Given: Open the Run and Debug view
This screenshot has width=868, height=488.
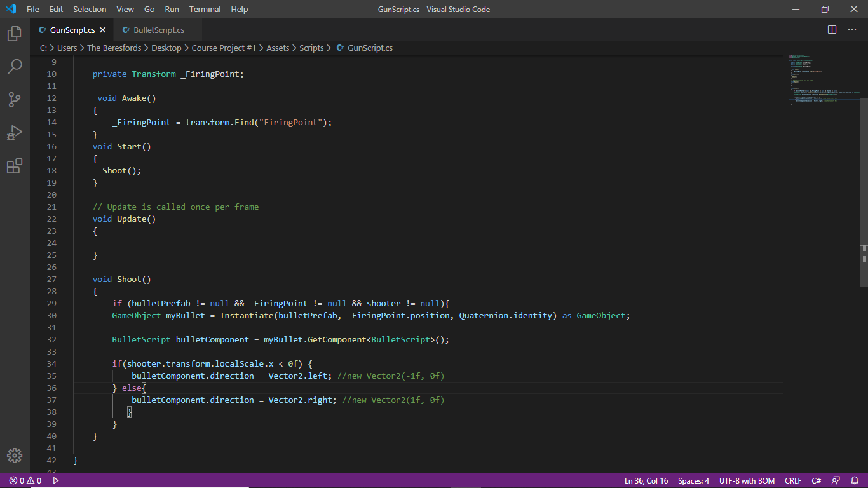Looking at the screenshot, I should (x=15, y=133).
